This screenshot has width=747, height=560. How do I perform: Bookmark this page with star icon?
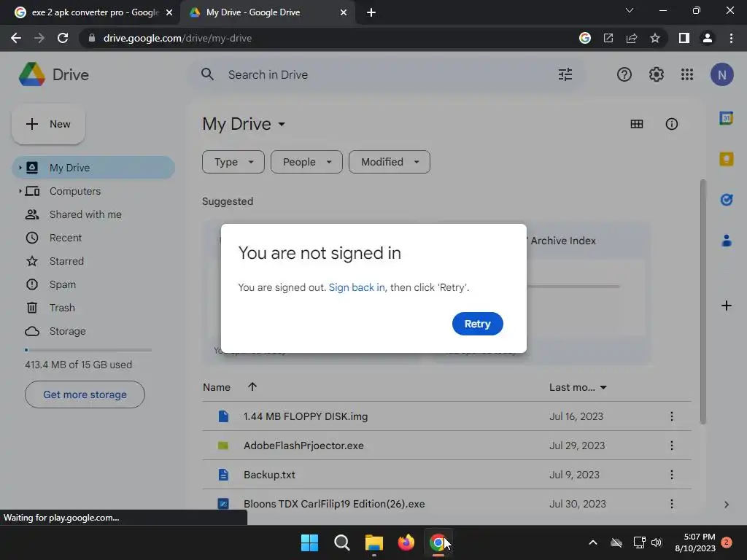pyautogui.click(x=655, y=38)
